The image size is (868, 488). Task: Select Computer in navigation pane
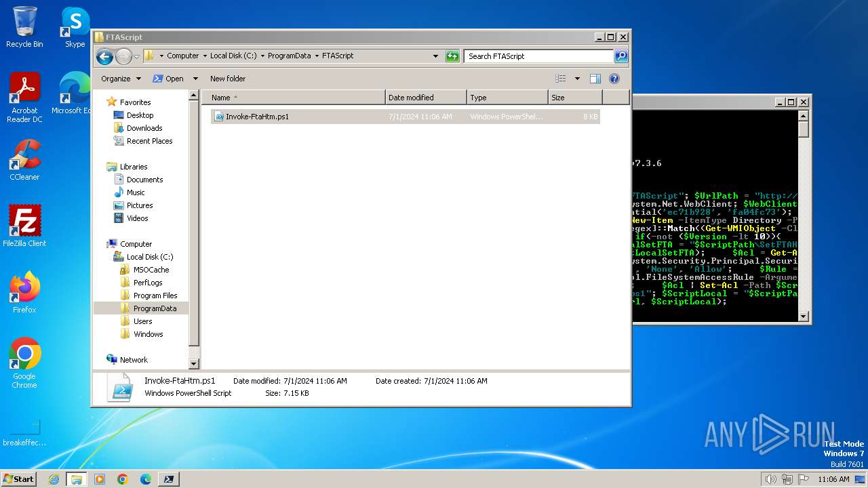(x=136, y=244)
